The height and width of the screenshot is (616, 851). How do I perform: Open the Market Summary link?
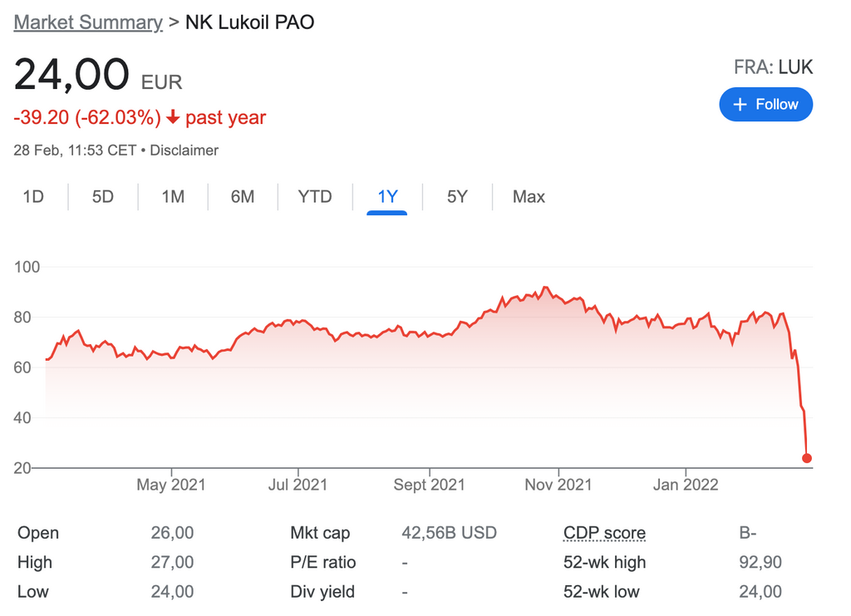tap(88, 22)
